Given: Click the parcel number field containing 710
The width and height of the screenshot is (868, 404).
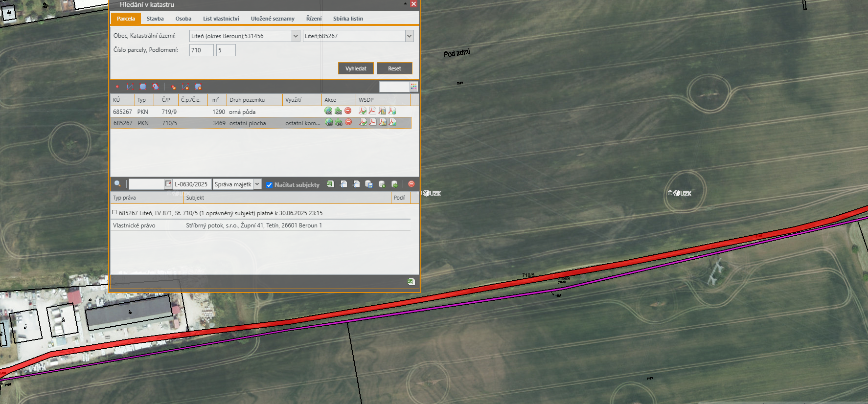Looking at the screenshot, I should pos(201,50).
